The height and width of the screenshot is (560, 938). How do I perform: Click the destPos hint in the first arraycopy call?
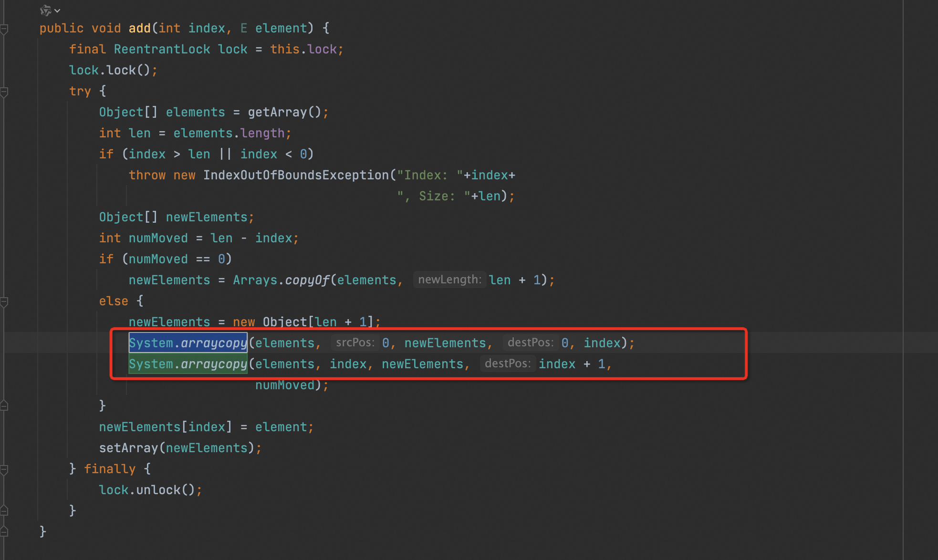[x=530, y=342]
